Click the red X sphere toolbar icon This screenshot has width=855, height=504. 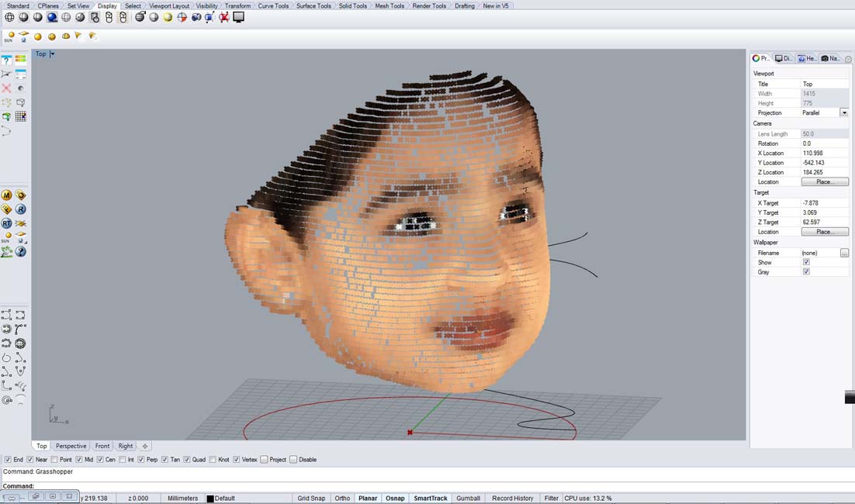click(x=224, y=17)
